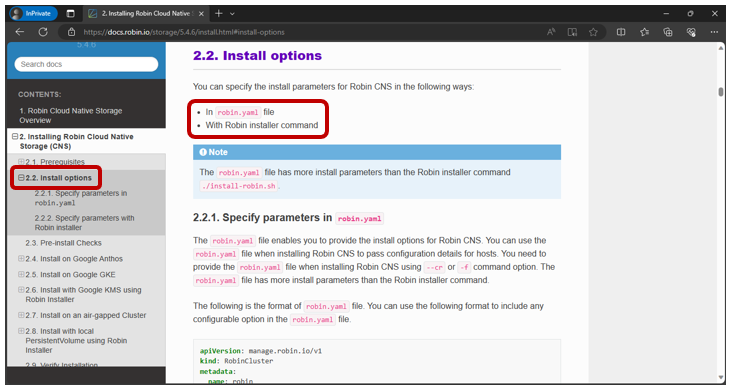Expand 2.4 Install on Google Anthos
This screenshot has height=390, width=733.
click(21, 258)
